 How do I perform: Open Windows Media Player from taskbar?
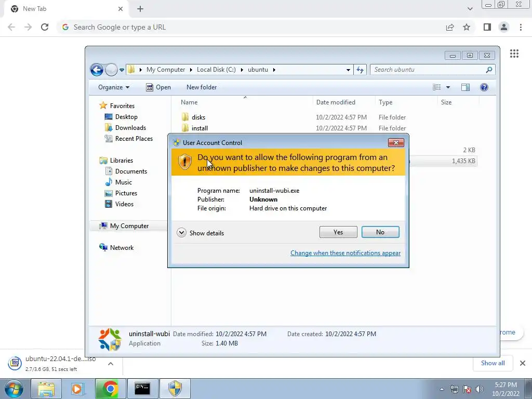coord(78,389)
